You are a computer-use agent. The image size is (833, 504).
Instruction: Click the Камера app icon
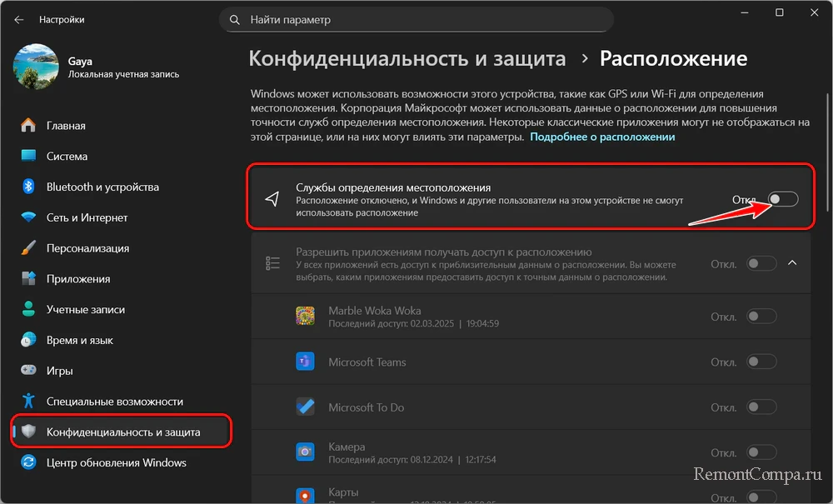(x=305, y=452)
